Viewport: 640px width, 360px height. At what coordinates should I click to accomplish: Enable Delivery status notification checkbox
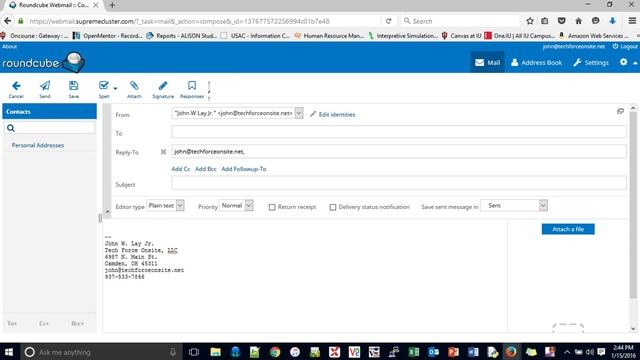(x=333, y=207)
